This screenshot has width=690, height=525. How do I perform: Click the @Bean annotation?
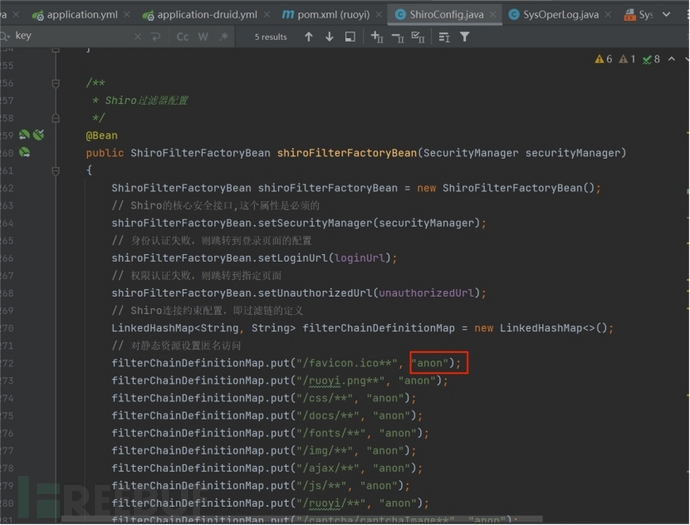point(102,136)
